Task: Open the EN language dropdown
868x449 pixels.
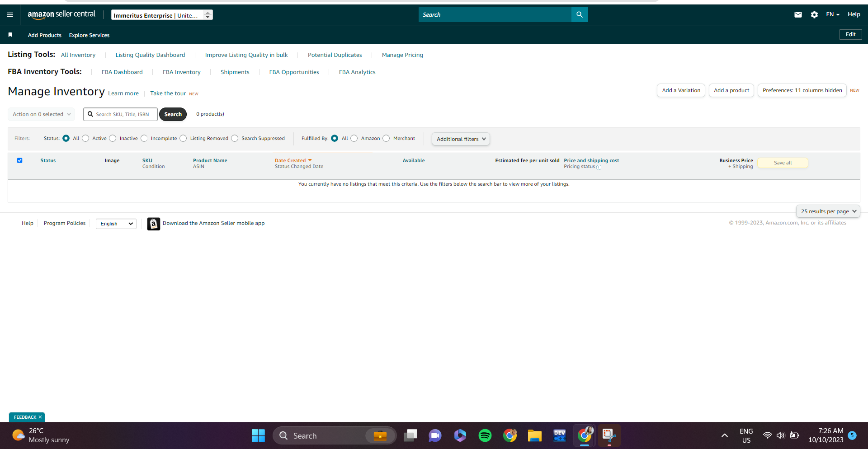Action: [x=833, y=14]
